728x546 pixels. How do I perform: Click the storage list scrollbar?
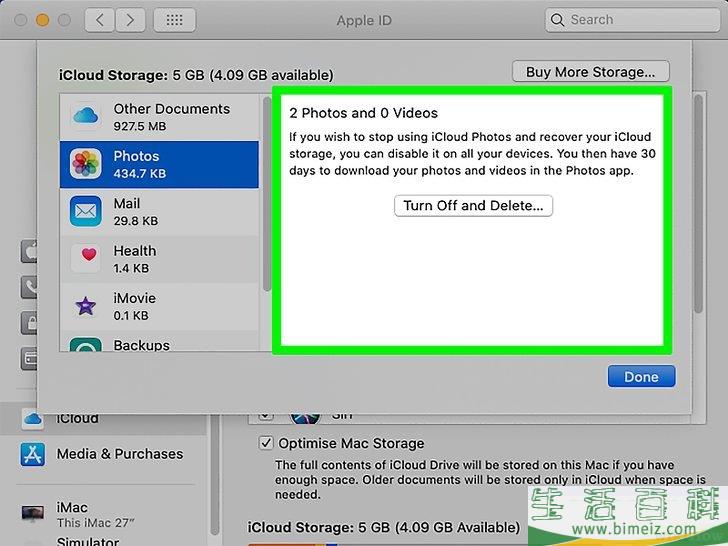coord(266,194)
